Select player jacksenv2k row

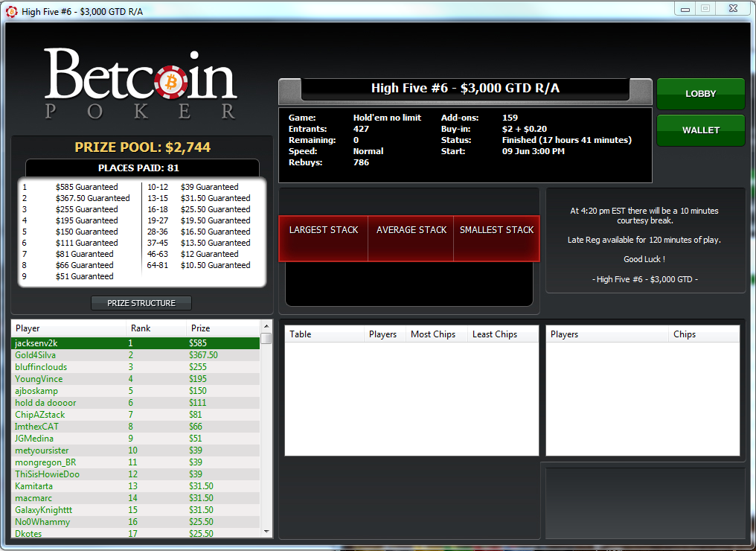[x=135, y=343]
